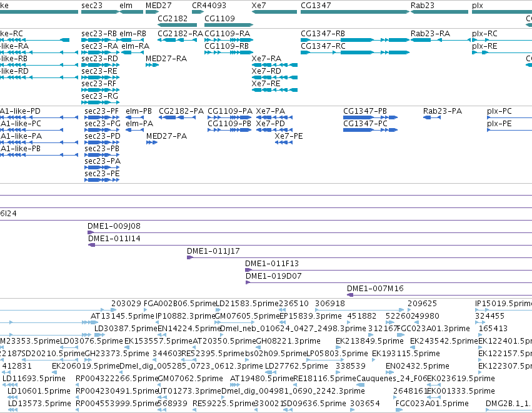Click transcript CG2182-RA
The height and width of the screenshot is (413, 532).
click(x=177, y=40)
